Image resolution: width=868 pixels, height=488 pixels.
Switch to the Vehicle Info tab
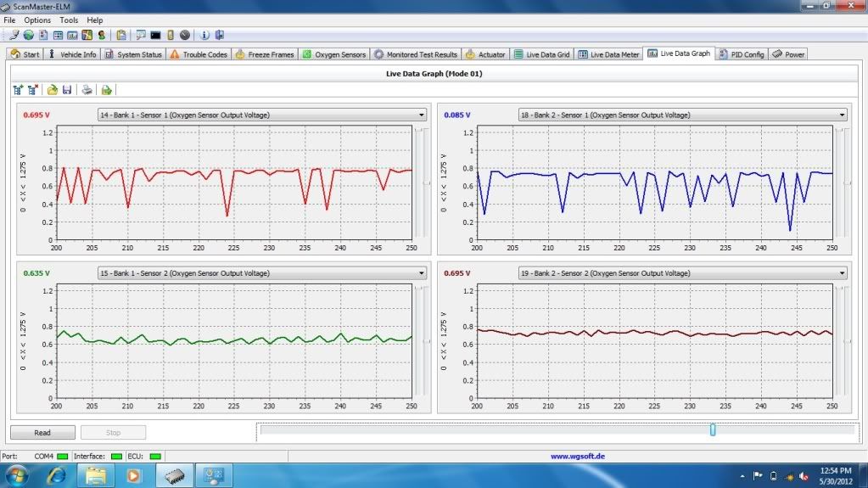click(72, 54)
